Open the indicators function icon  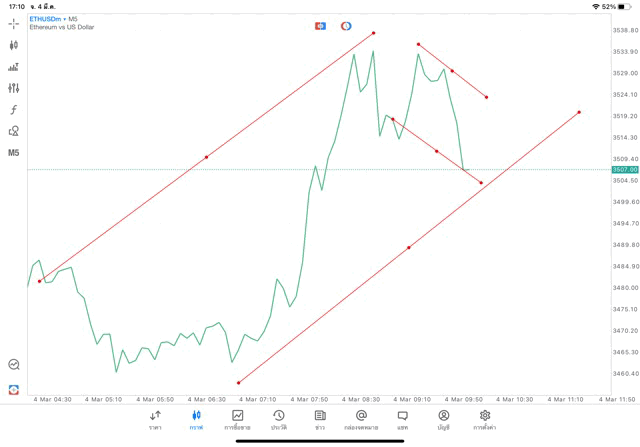(x=13, y=109)
